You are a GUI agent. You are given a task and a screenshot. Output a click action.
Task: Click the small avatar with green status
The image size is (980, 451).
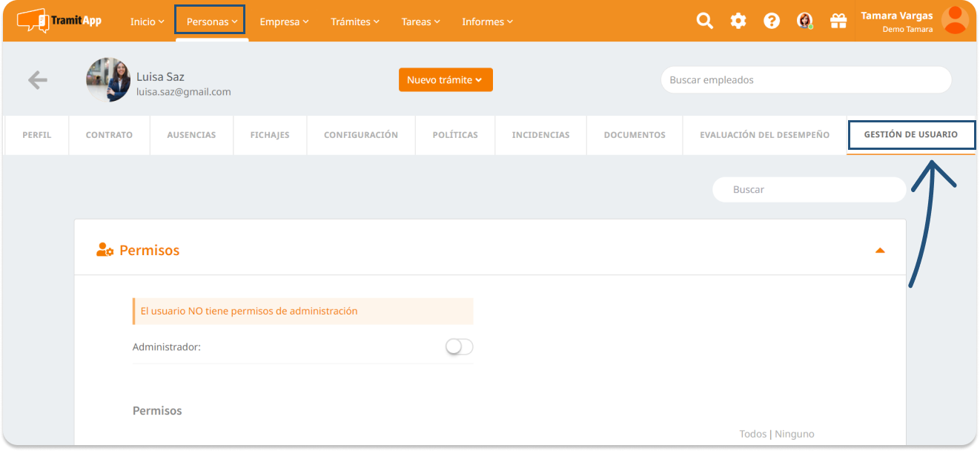805,21
